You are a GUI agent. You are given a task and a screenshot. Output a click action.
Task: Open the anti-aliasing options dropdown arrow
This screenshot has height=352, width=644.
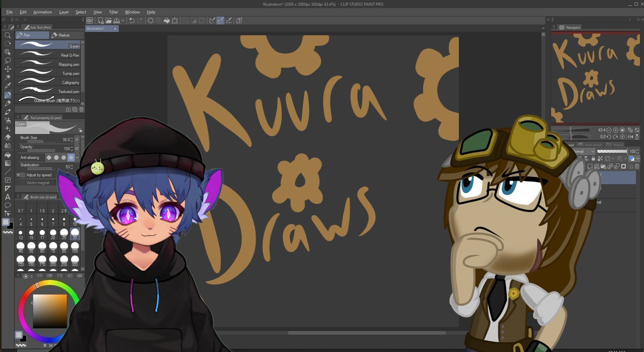coord(77,158)
